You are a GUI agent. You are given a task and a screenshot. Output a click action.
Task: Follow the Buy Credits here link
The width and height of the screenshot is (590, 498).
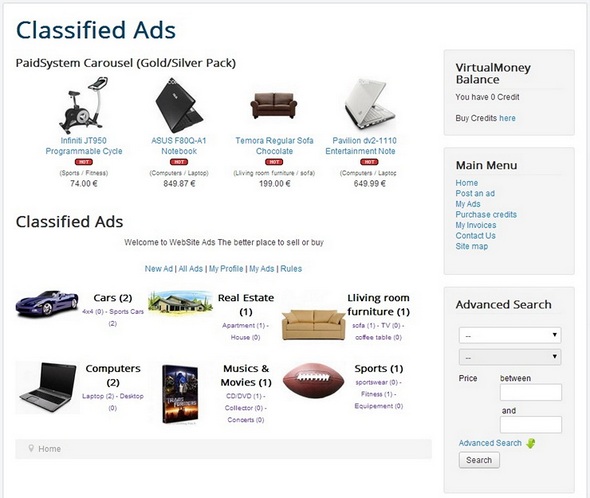507,118
